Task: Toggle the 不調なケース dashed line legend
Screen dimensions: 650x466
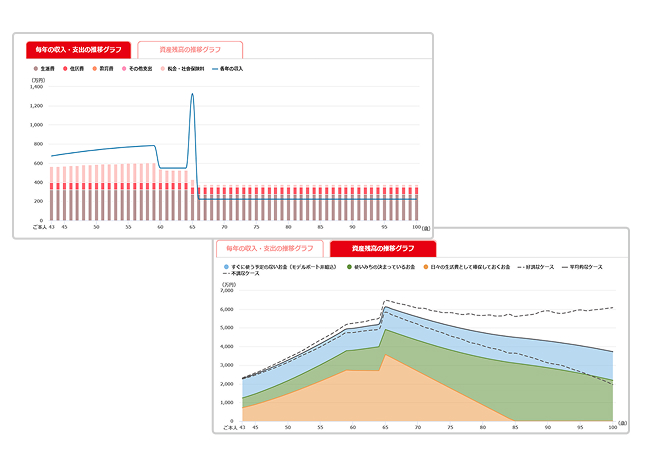Action: click(226, 274)
